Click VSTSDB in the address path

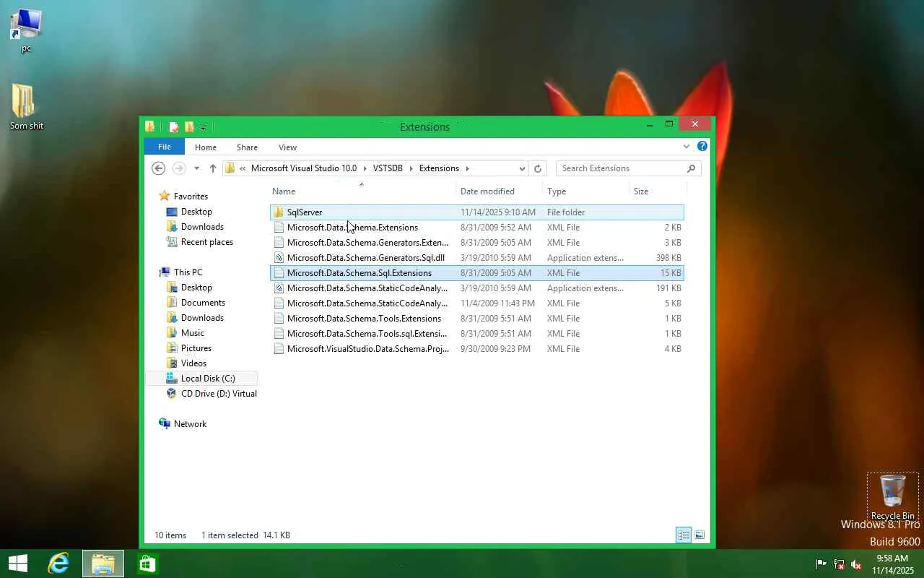coord(388,168)
